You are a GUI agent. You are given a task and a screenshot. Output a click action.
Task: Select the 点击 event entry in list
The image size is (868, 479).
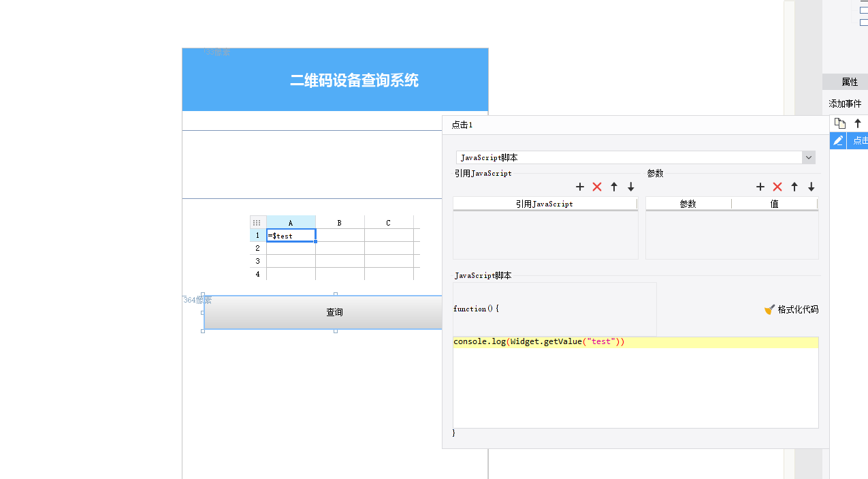(858, 140)
